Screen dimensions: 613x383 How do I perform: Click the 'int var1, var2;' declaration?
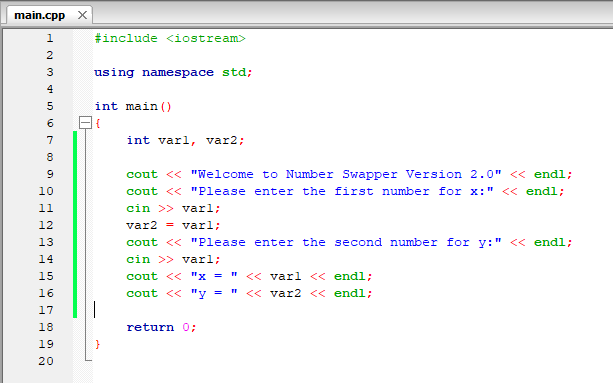coord(185,140)
